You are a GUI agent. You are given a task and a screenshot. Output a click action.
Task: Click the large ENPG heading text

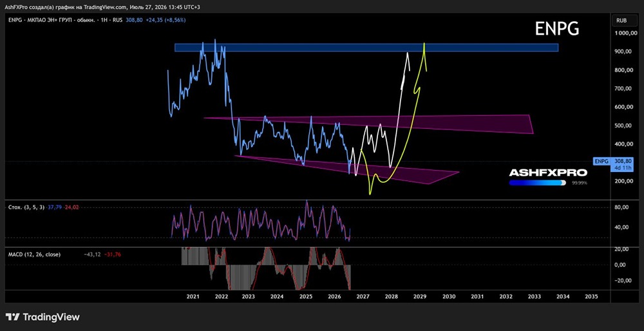click(x=557, y=29)
